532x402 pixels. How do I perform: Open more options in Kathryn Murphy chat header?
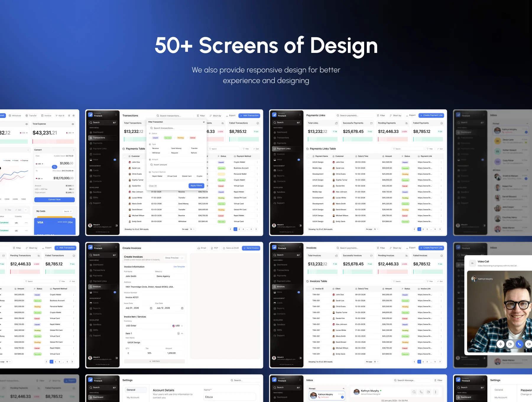[435, 392]
